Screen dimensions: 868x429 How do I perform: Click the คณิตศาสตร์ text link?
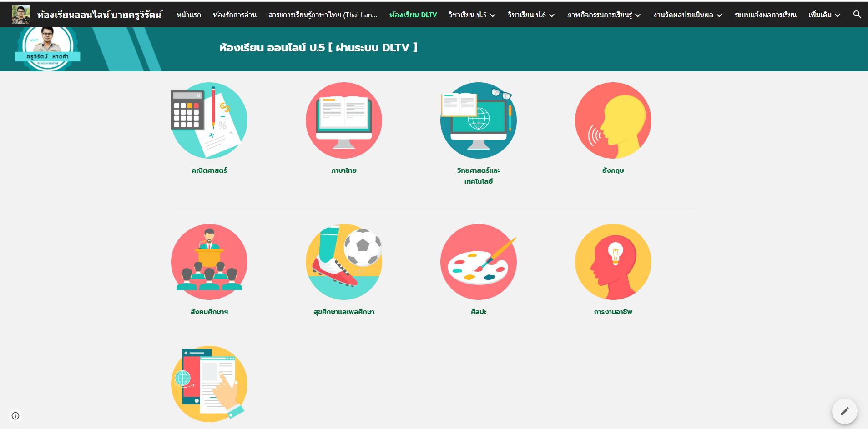pos(209,170)
